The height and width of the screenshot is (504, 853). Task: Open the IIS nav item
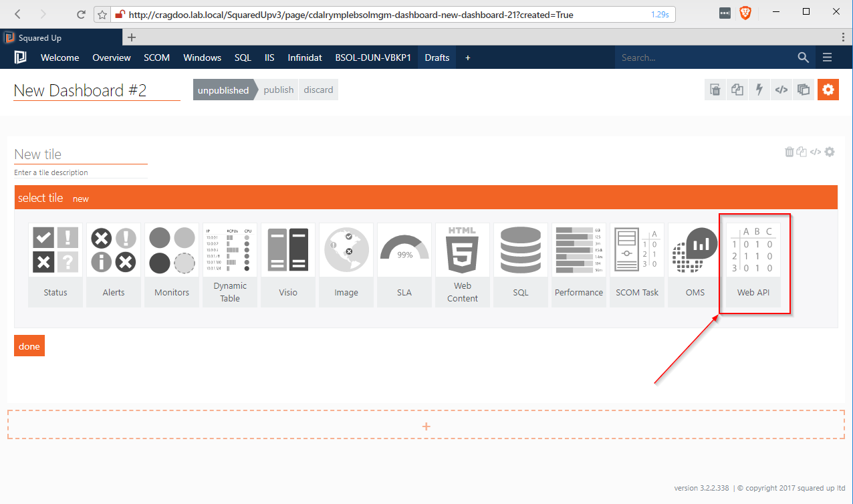coord(269,57)
